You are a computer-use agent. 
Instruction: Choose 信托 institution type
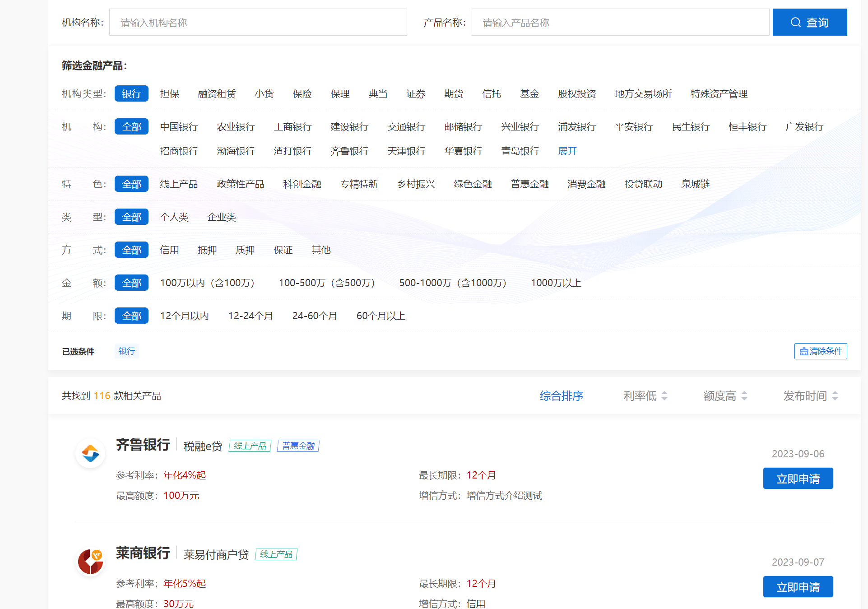click(492, 93)
